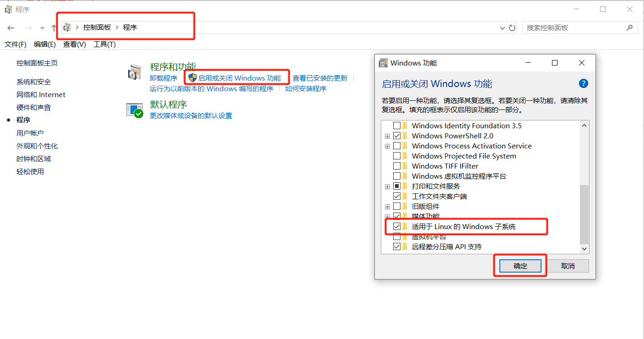644x339 pixels.
Task: Click the UAC shield next to 启用或关闭 Windows 功能
Action: pos(192,77)
